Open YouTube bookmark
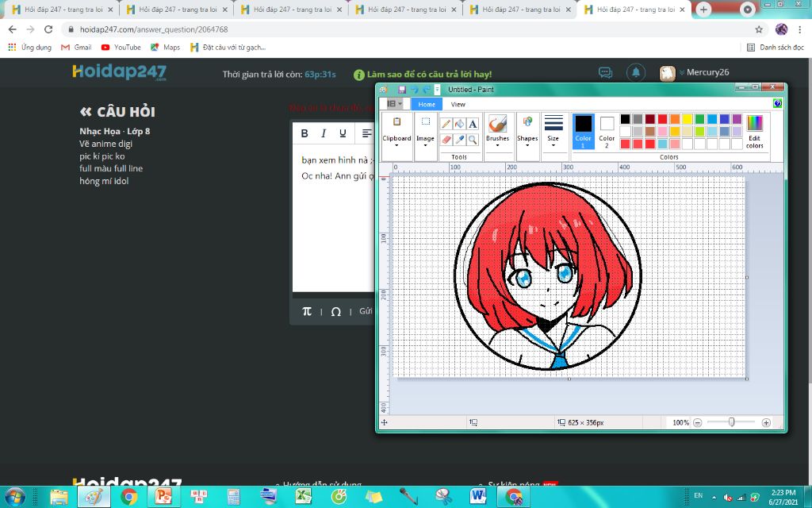This screenshot has width=812, height=508. [x=121, y=47]
